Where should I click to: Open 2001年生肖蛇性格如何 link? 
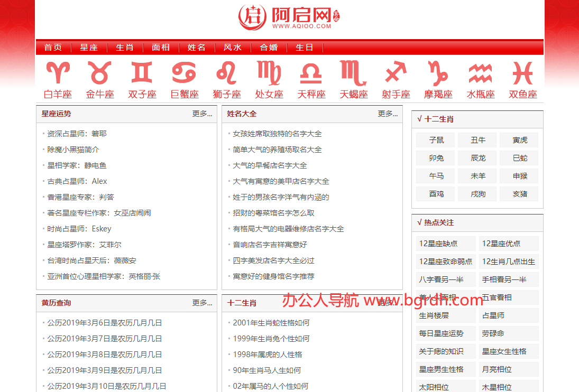271,323
